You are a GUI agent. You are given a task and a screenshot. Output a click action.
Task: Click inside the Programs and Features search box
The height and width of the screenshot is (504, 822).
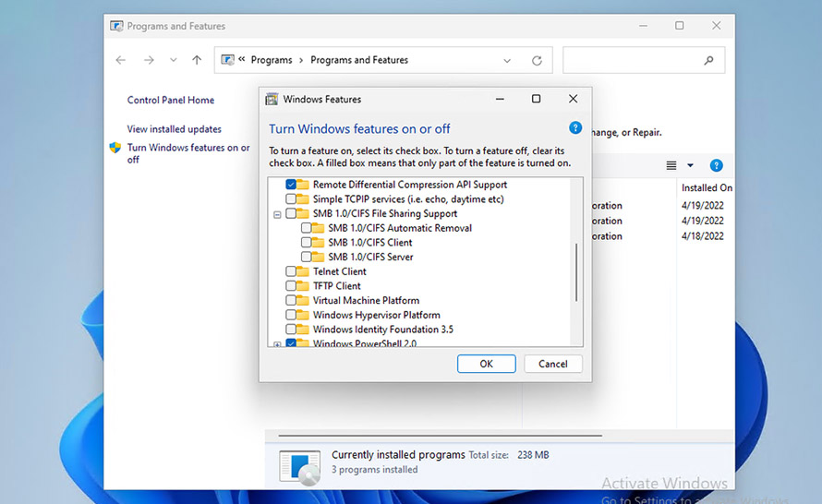pos(644,60)
